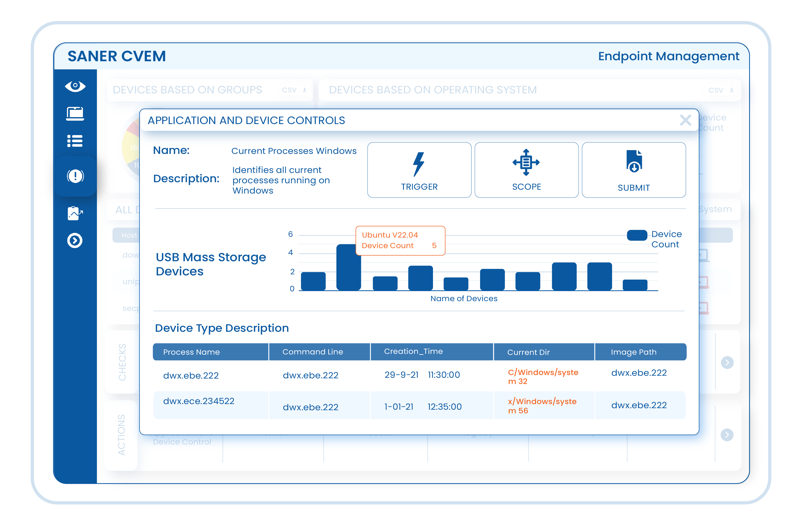The width and height of the screenshot is (798, 532).
Task: Click the TRIGGER lightning bolt button
Action: [419, 170]
